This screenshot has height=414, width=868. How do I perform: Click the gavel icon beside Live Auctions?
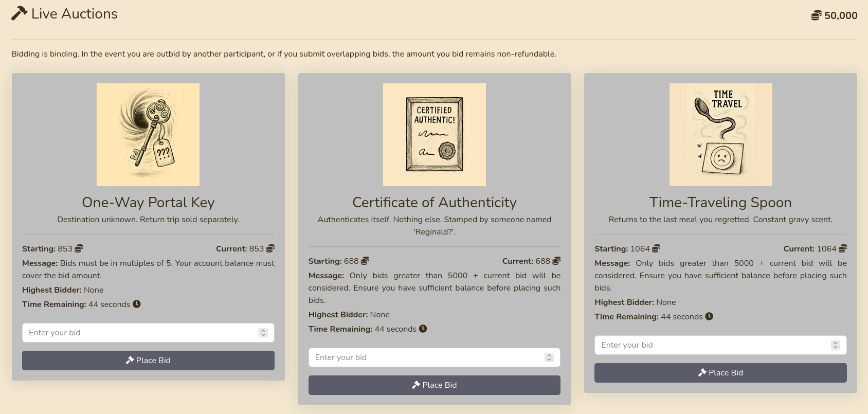click(19, 13)
